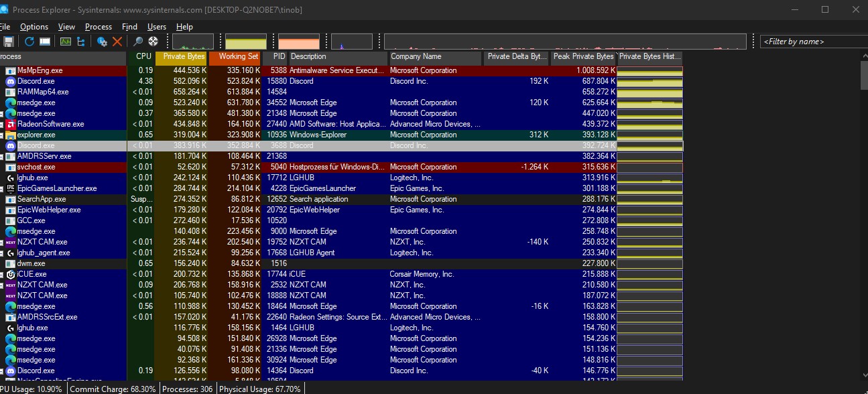This screenshot has width=868, height=394.
Task: Click the Save toolbar icon
Action: click(9, 42)
